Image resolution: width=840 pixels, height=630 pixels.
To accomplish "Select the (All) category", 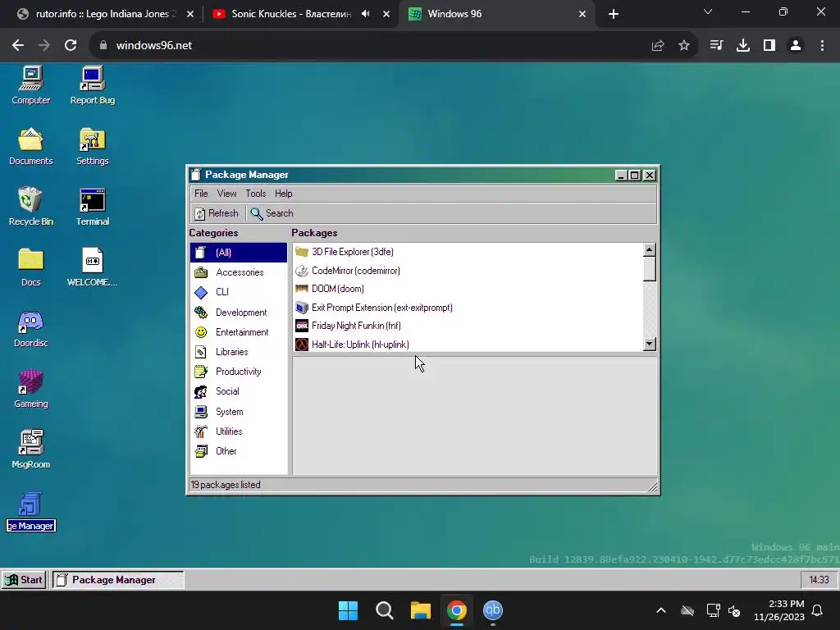I will pyautogui.click(x=239, y=253).
